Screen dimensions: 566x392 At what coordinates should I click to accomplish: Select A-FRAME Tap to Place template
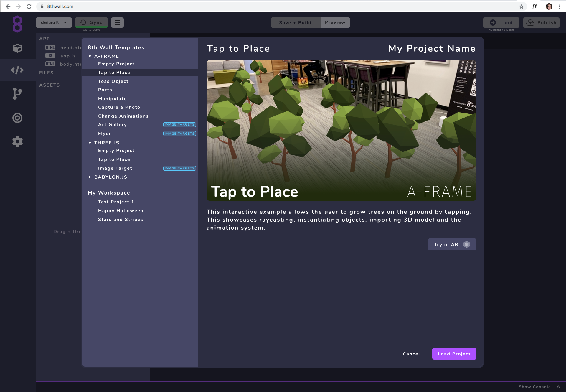point(140,73)
